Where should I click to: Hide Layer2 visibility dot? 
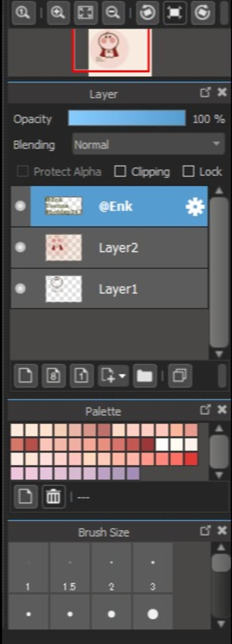point(20,248)
